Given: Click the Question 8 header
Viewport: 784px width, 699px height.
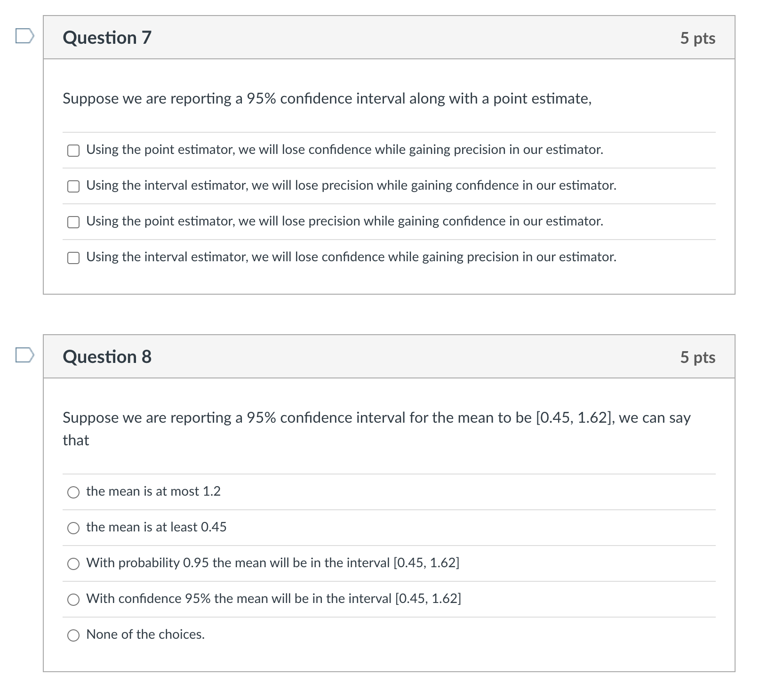Looking at the screenshot, I should tap(107, 357).
